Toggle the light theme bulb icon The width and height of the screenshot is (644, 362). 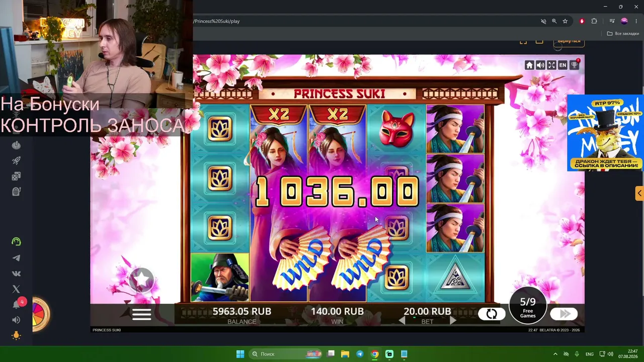click(16, 335)
